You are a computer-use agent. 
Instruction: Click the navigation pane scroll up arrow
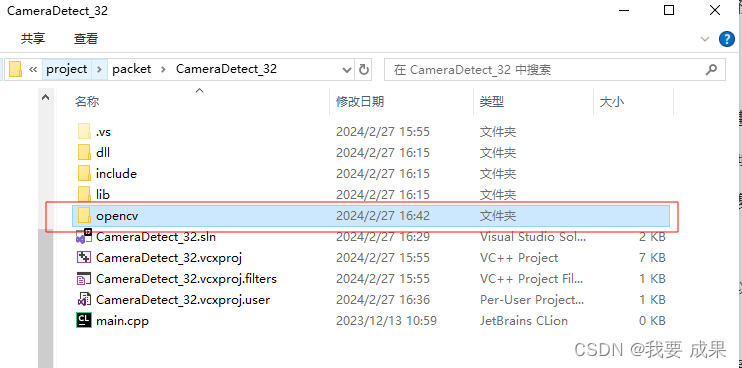click(x=45, y=98)
